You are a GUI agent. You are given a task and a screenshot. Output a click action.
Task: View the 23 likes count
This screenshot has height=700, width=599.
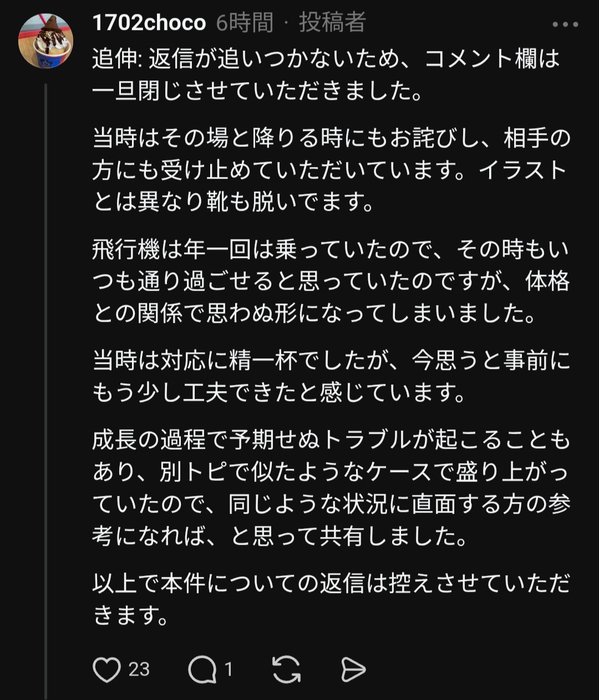click(139, 669)
